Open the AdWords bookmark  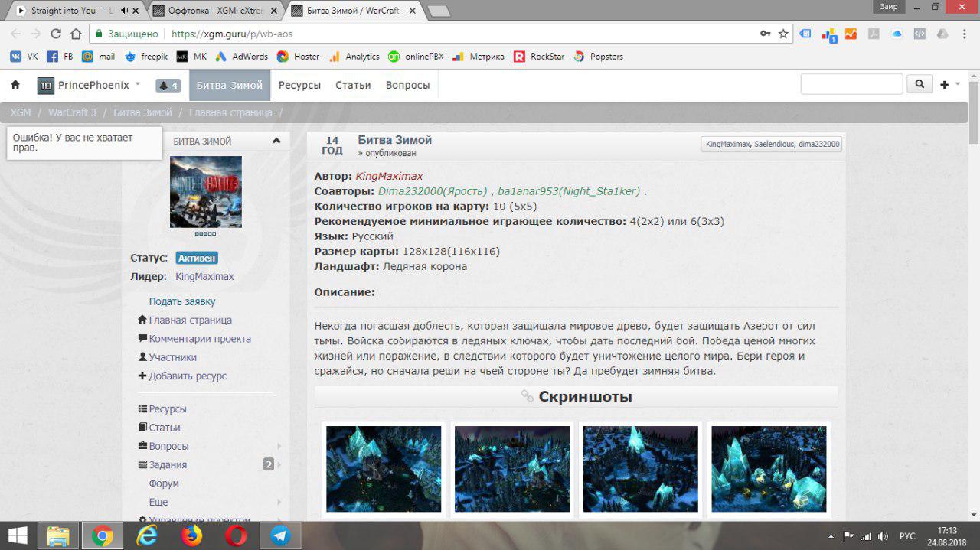(x=241, y=57)
